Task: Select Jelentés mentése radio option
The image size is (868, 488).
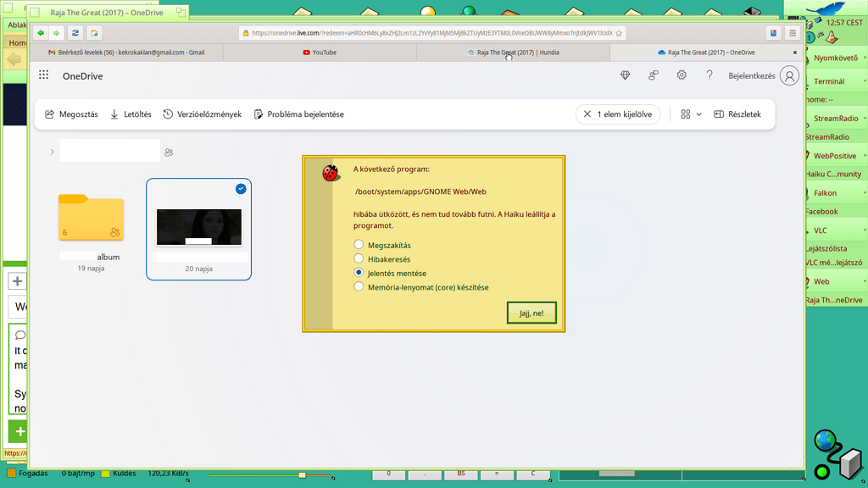Action: [x=359, y=272]
